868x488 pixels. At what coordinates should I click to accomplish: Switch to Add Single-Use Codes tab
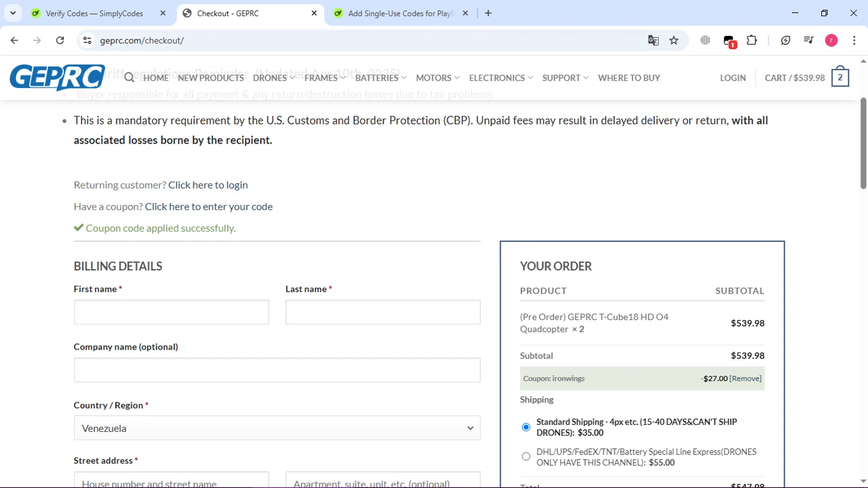point(401,13)
